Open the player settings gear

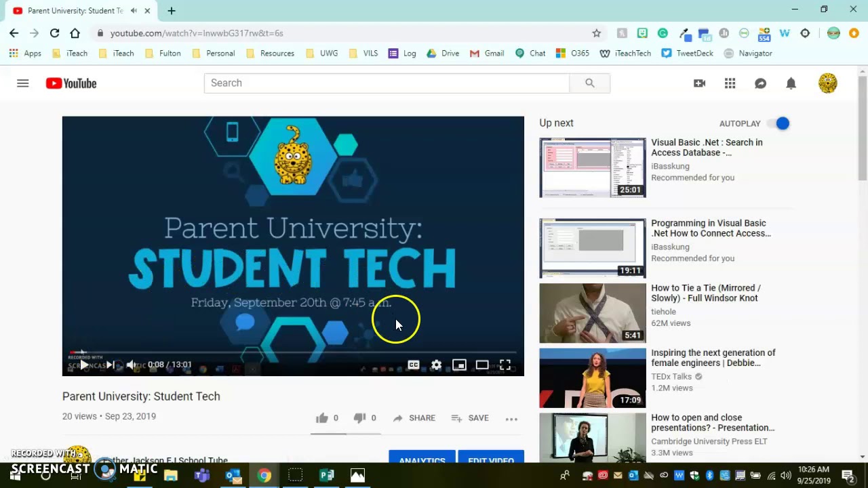(436, 365)
